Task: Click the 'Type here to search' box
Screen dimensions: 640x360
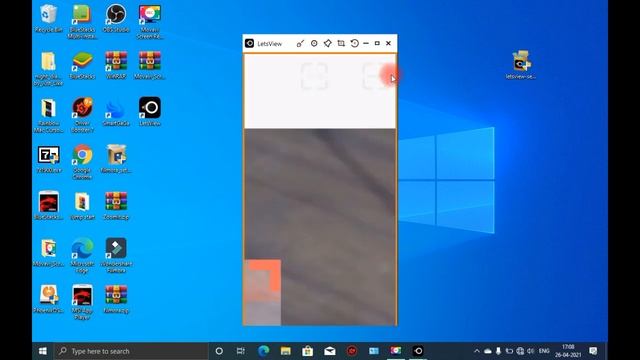Action: pos(131,351)
